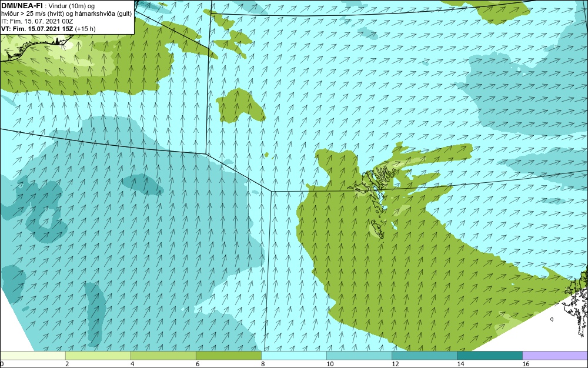
Task: Click the 14–16 m/s dark teal swatch
Action: (x=489, y=356)
